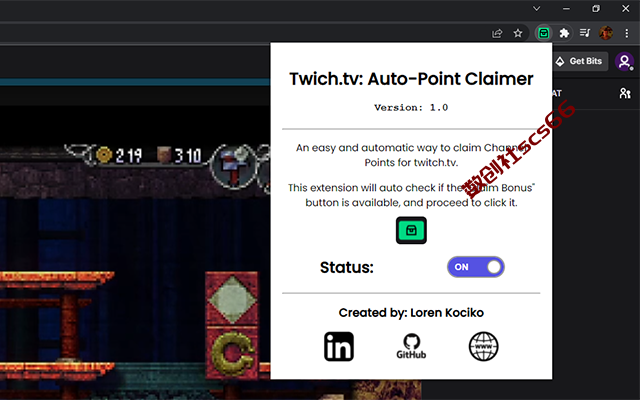The height and width of the screenshot is (400, 640).
Task: Open the creator's LinkedIn profile icon
Action: (339, 347)
